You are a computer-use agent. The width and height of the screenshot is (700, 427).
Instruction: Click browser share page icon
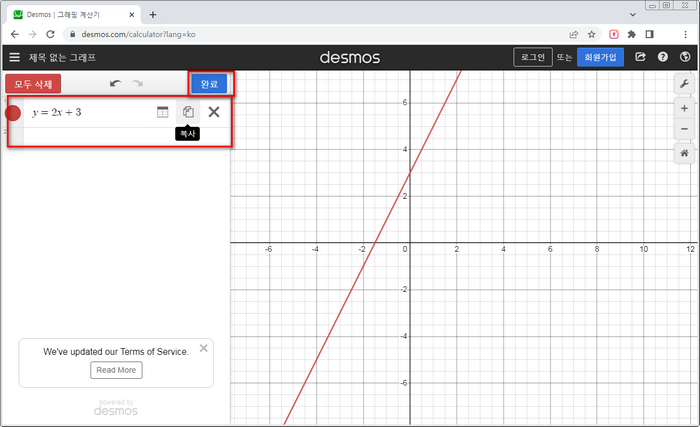[574, 34]
